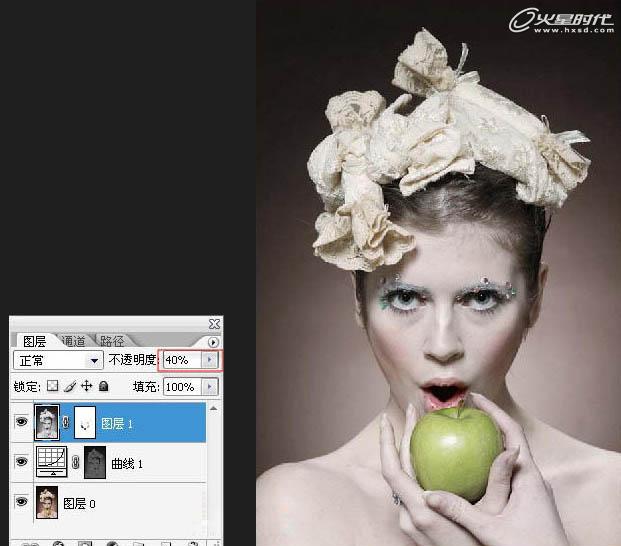Click the 曲线 1 curves adjustment icon
The image size is (621, 546).
pyautogui.click(x=51, y=461)
